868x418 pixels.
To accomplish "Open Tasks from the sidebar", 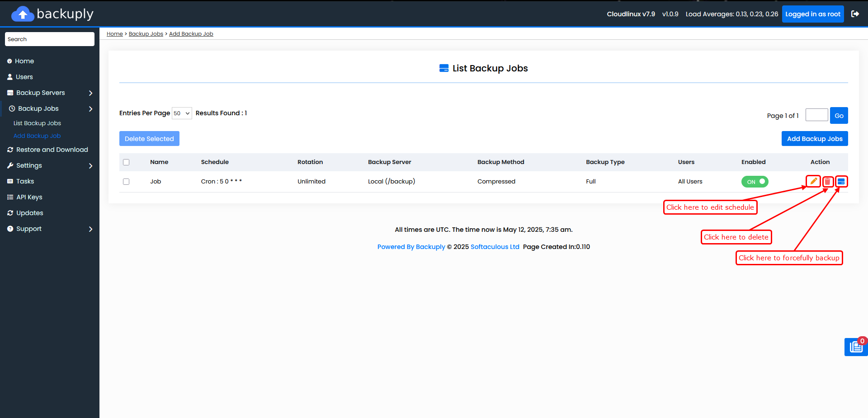I will click(x=25, y=181).
